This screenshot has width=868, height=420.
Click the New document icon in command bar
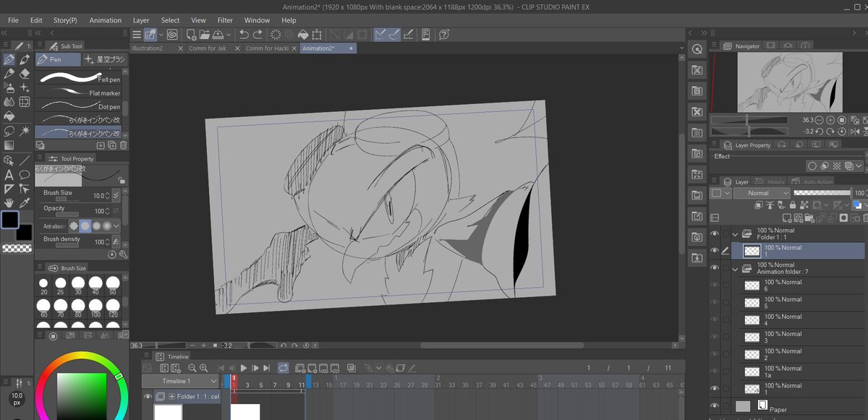pyautogui.click(x=192, y=34)
